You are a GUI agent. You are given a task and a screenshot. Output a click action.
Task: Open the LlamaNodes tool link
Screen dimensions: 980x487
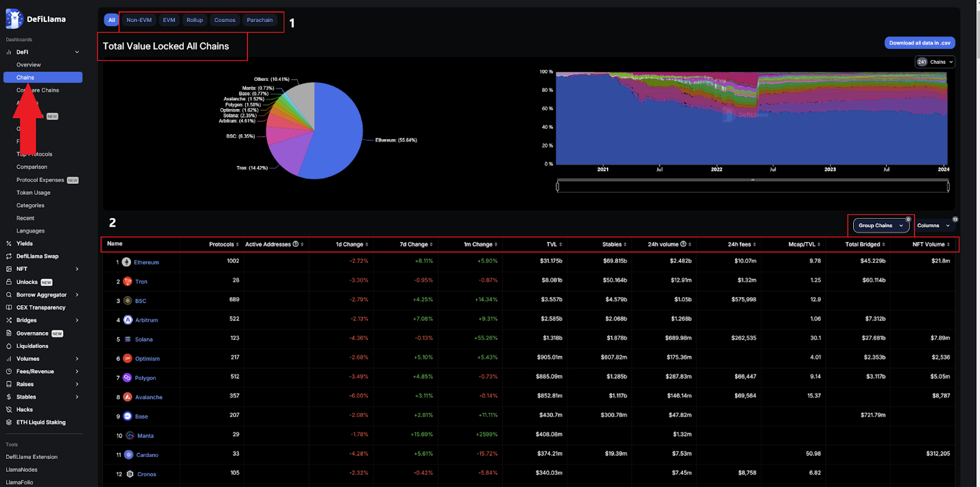pos(21,470)
